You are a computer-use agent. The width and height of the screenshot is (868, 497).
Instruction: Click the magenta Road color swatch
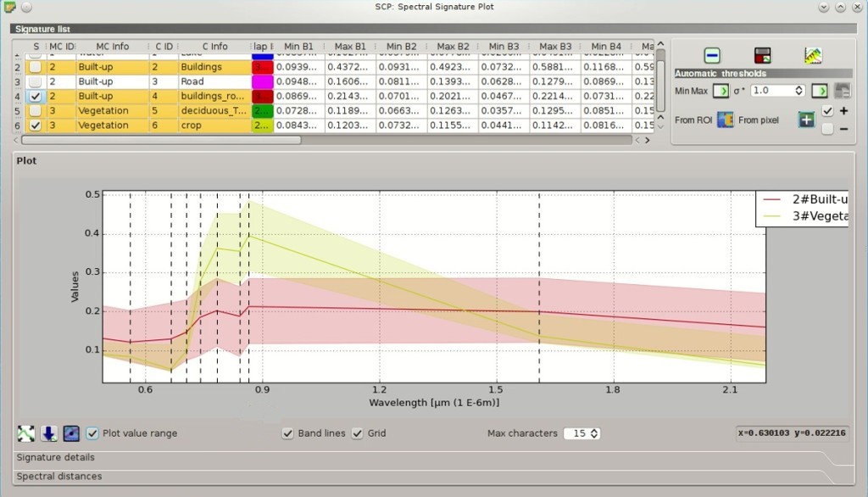coord(263,81)
